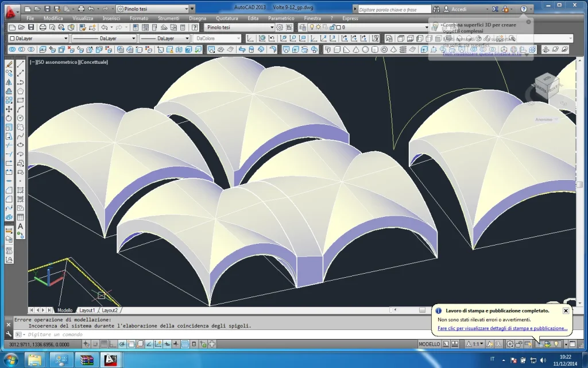Select the Polygon draw tool

click(21, 91)
